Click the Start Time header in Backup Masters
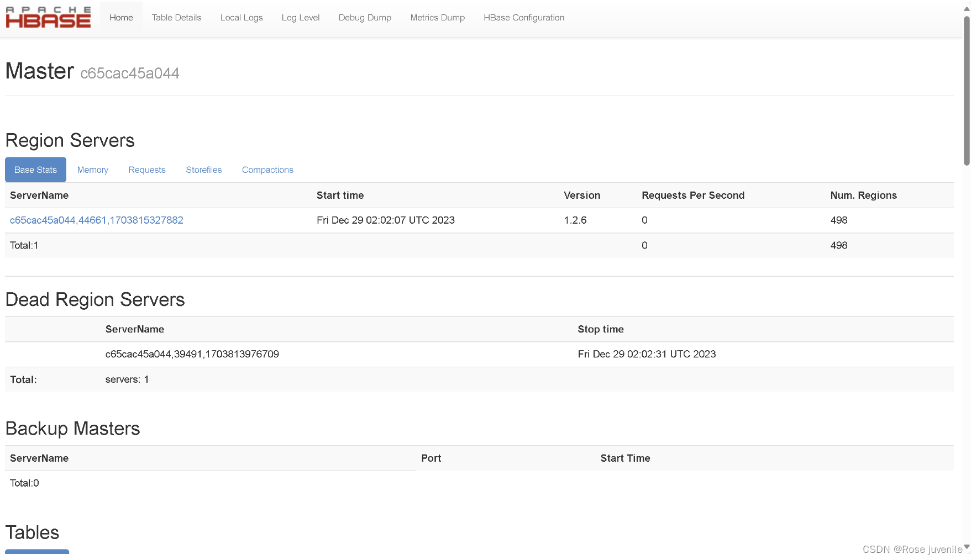The height and width of the screenshot is (560, 971). point(626,458)
